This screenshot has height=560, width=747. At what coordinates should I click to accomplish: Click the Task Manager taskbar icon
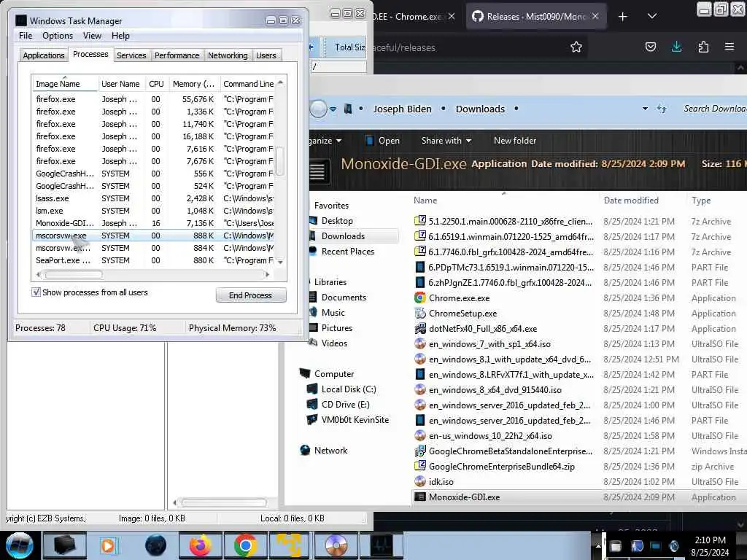(382, 545)
